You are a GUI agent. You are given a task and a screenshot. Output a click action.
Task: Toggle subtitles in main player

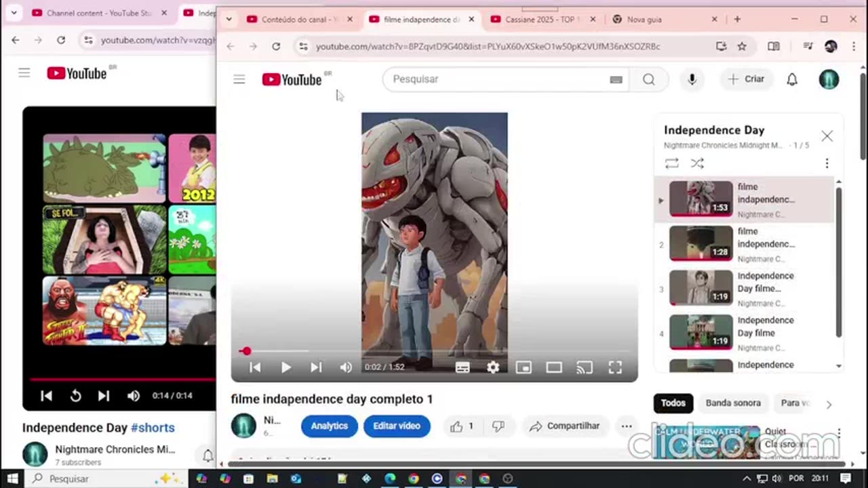[x=462, y=367]
